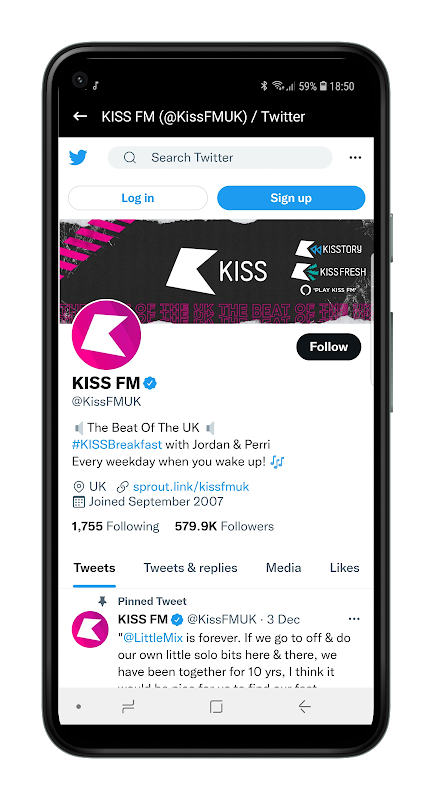Click the Sign up button
This screenshot has height=800, width=432.
pos(291,198)
